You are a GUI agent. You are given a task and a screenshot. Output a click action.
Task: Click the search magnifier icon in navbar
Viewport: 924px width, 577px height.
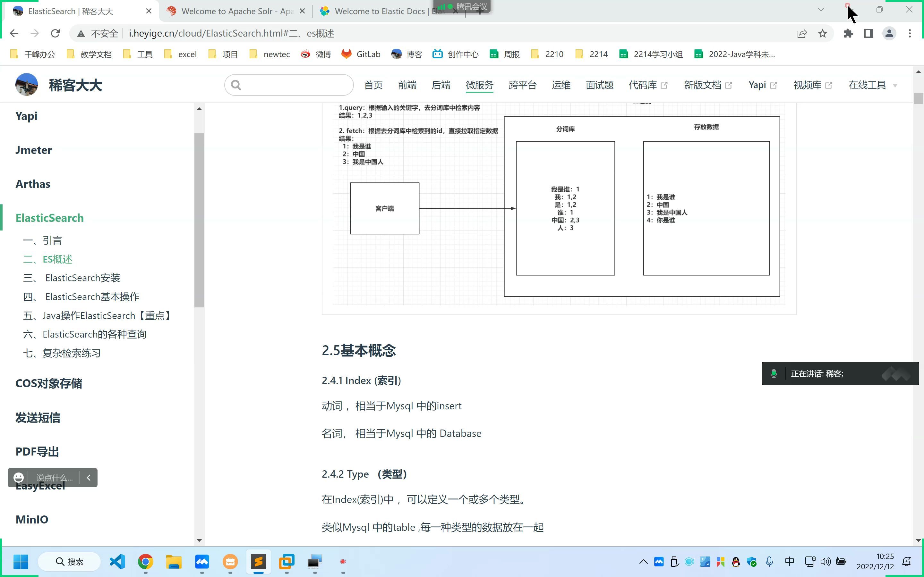coord(236,85)
